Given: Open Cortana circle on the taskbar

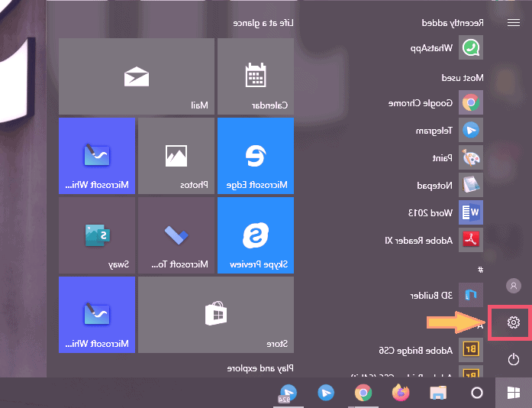Looking at the screenshot, I should 477,393.
